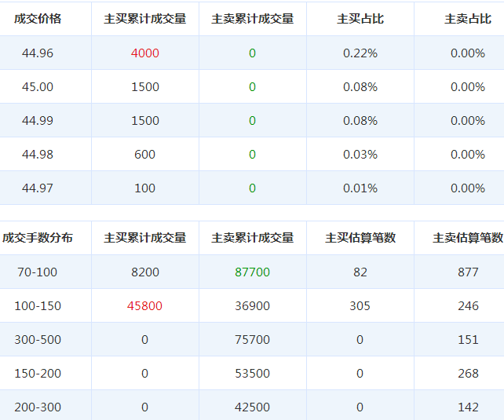Click the 200-300 lot range cell

pyautogui.click(x=38, y=407)
